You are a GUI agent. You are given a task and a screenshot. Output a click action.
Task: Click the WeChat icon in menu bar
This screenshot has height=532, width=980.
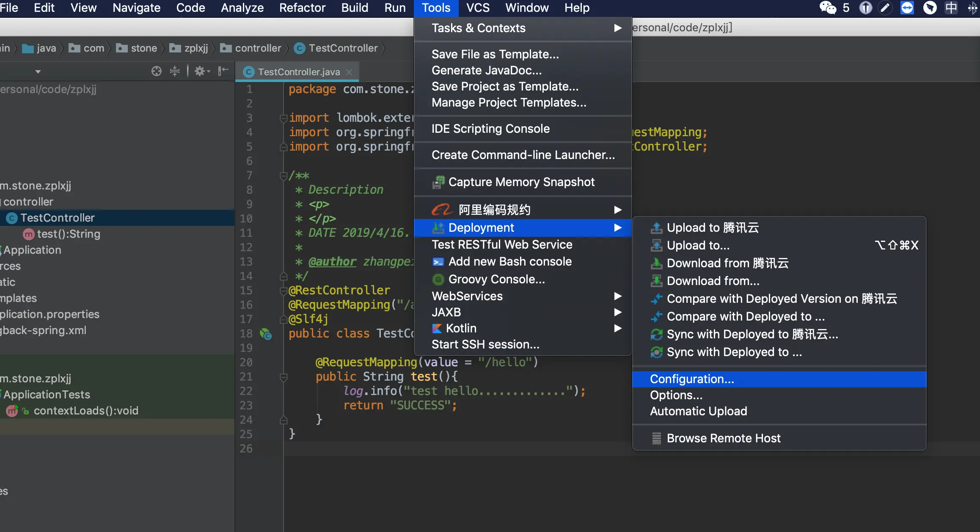click(x=827, y=8)
